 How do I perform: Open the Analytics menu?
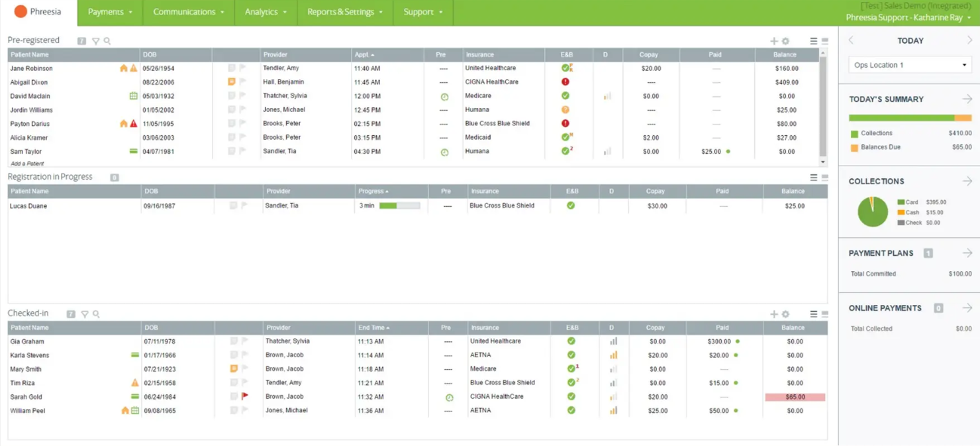click(x=266, y=13)
